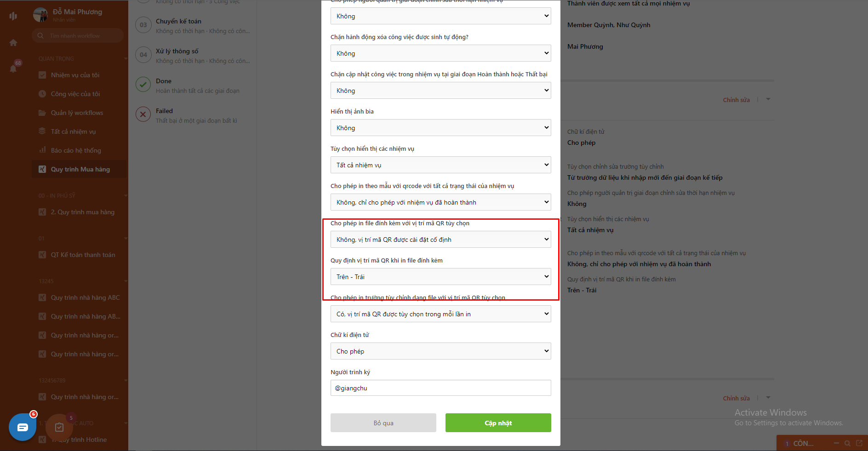
Task: Open dropdown 'Có, vị trí mã QR được tùy chọn'
Action: coord(440,314)
